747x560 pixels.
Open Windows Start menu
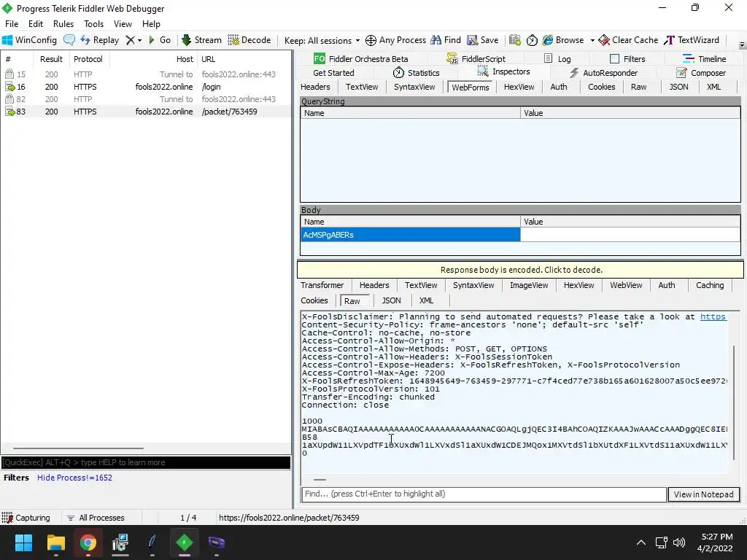tap(23, 542)
